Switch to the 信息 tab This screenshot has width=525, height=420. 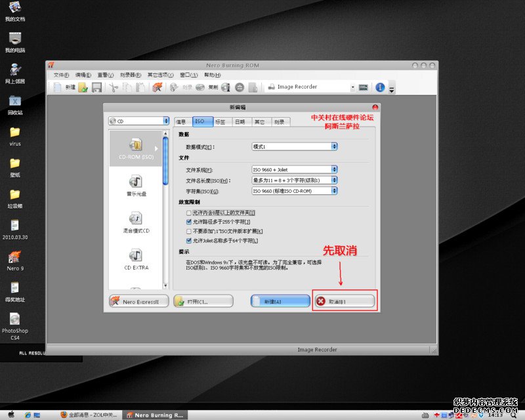coord(183,122)
